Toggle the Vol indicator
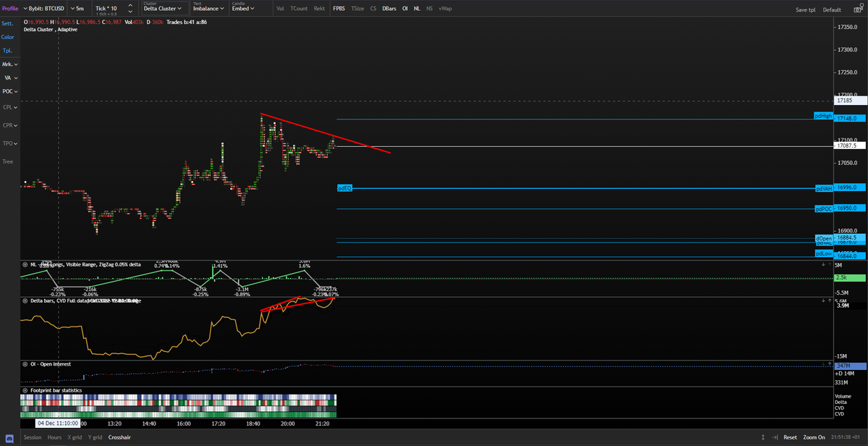The height and width of the screenshot is (446, 868). [280, 9]
